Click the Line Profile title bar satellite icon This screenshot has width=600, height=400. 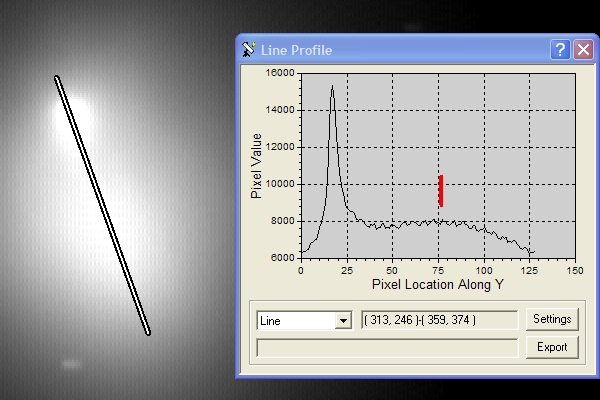pyautogui.click(x=248, y=50)
